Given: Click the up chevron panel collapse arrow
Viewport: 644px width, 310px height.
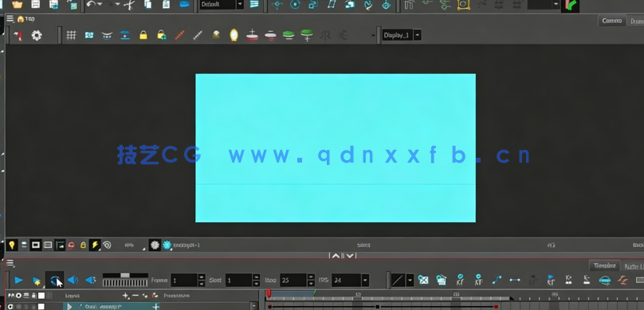Looking at the screenshot, I should 336,256.
